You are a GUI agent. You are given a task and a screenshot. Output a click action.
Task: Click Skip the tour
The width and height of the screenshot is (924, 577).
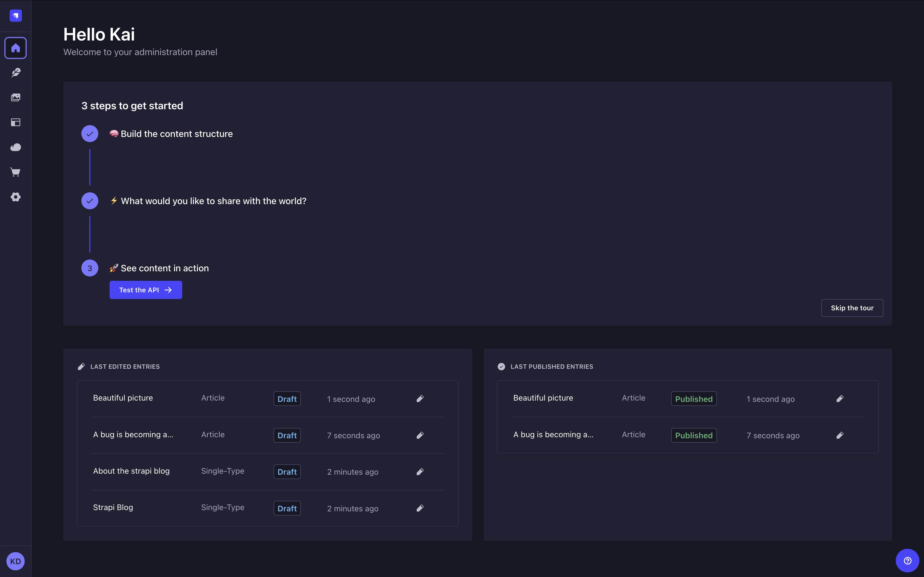[x=852, y=307]
